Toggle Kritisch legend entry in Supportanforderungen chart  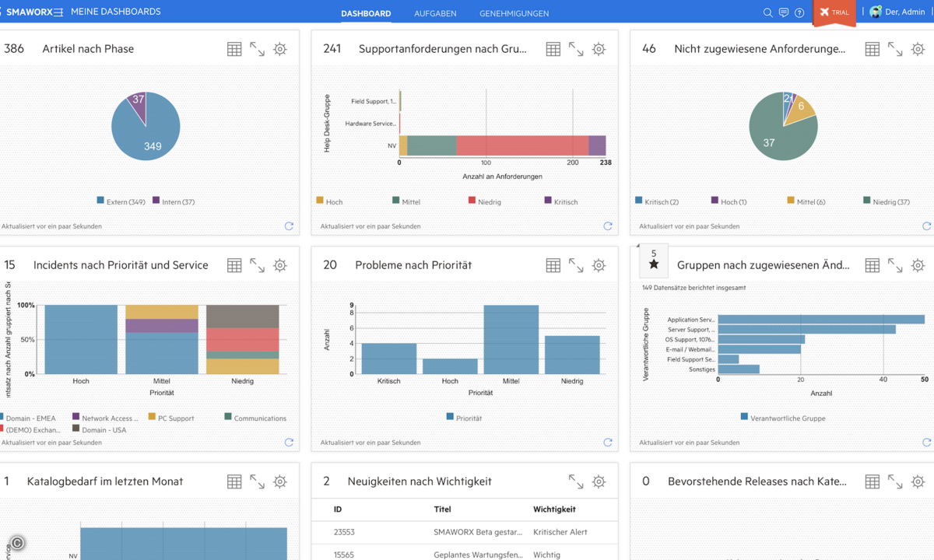tap(561, 201)
